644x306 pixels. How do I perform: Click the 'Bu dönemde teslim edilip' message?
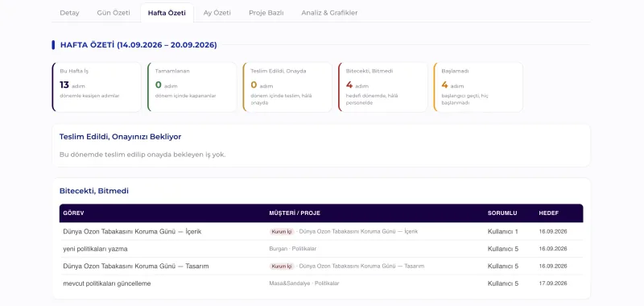click(142, 155)
